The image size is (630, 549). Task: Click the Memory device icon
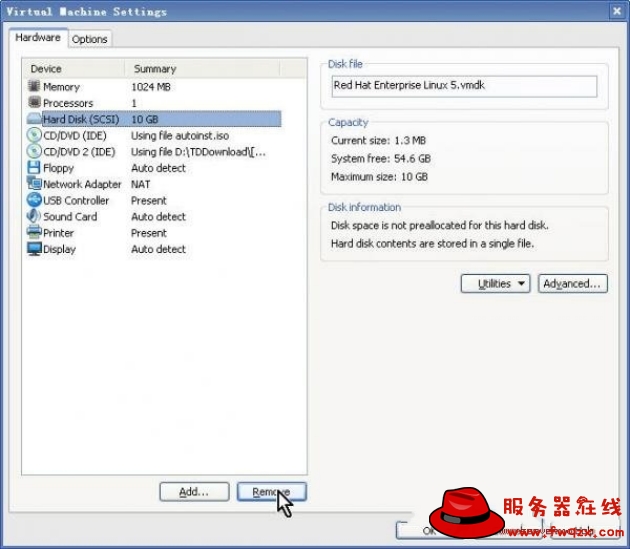click(x=34, y=86)
